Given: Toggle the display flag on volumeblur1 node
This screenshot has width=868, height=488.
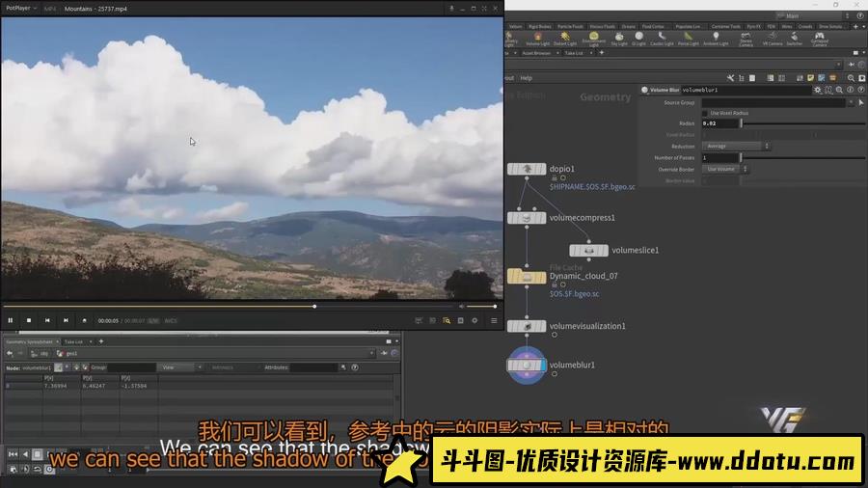Looking at the screenshot, I should tap(543, 366).
